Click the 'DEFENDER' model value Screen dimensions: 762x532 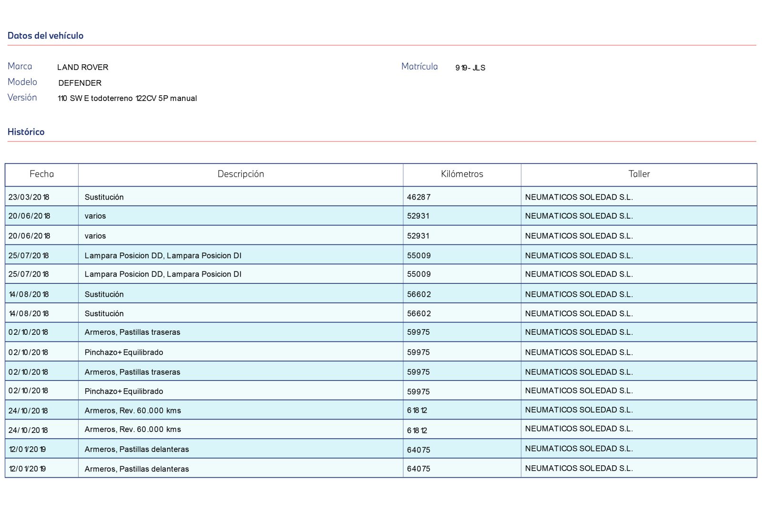80,83
